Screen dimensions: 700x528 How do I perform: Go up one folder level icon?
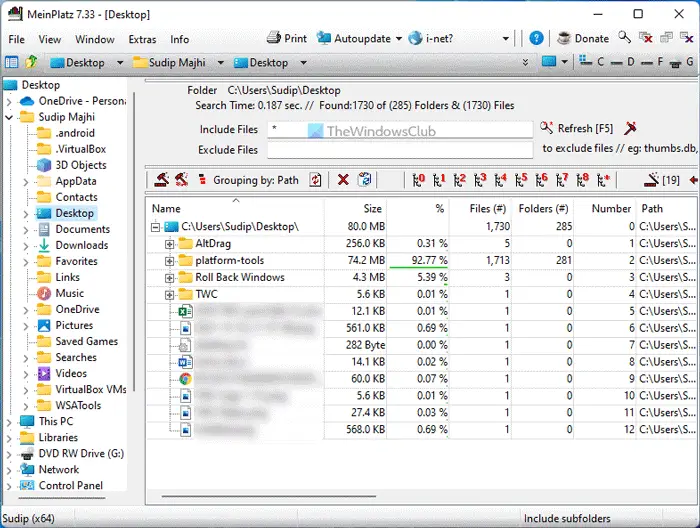click(31, 62)
